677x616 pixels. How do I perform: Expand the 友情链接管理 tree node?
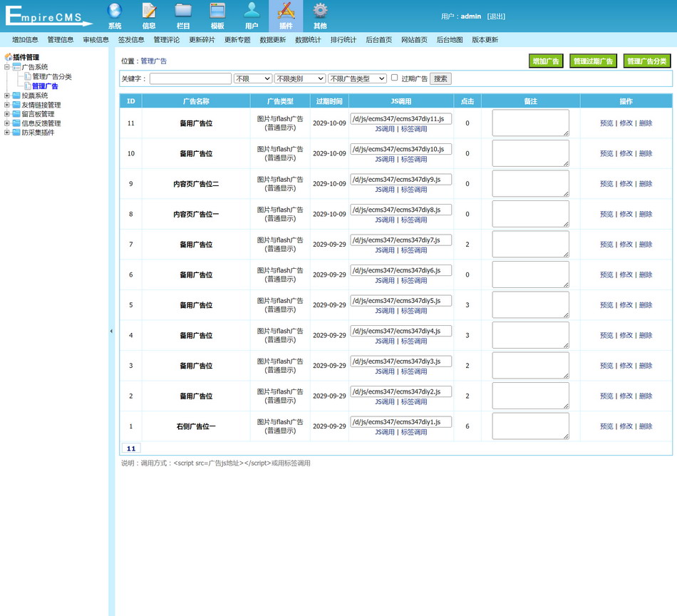(x=7, y=105)
